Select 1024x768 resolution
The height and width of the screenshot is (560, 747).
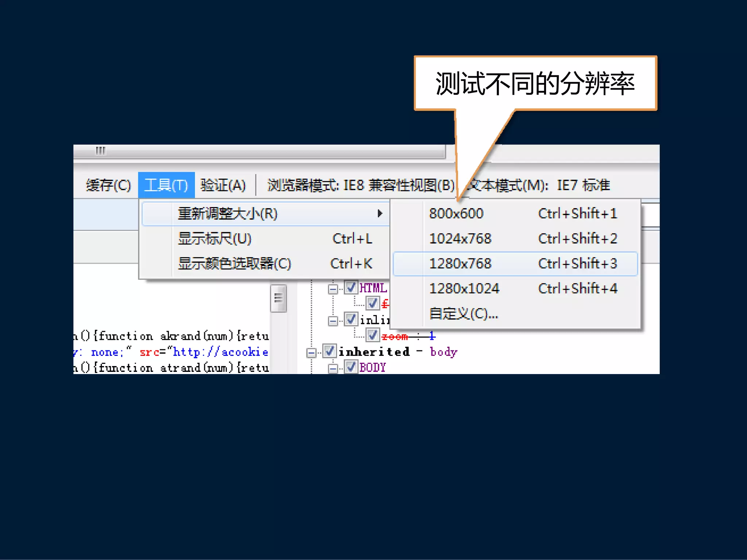click(x=515, y=239)
